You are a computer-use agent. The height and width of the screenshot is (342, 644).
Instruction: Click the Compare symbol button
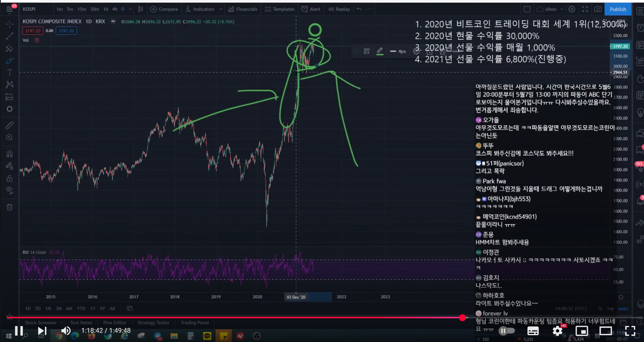tap(164, 9)
